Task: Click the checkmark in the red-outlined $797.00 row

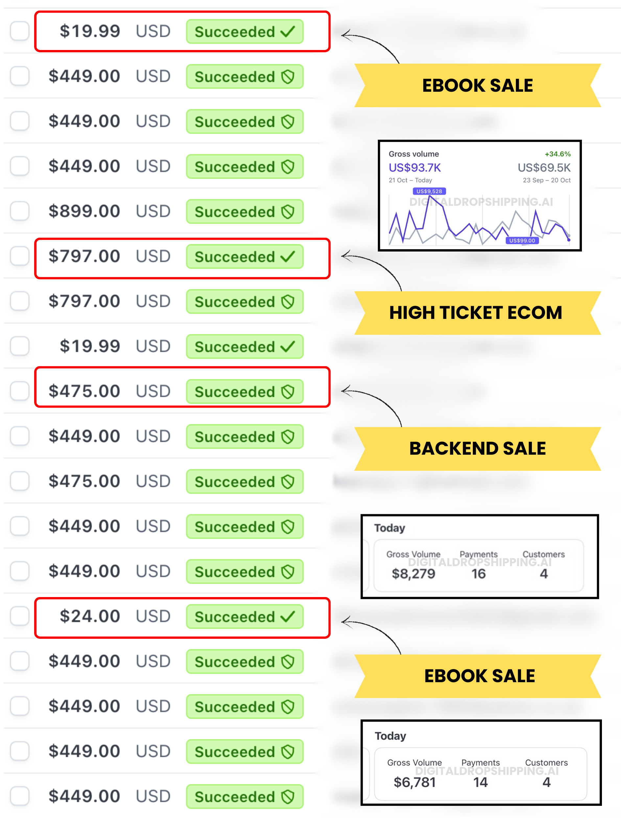Action: (288, 256)
